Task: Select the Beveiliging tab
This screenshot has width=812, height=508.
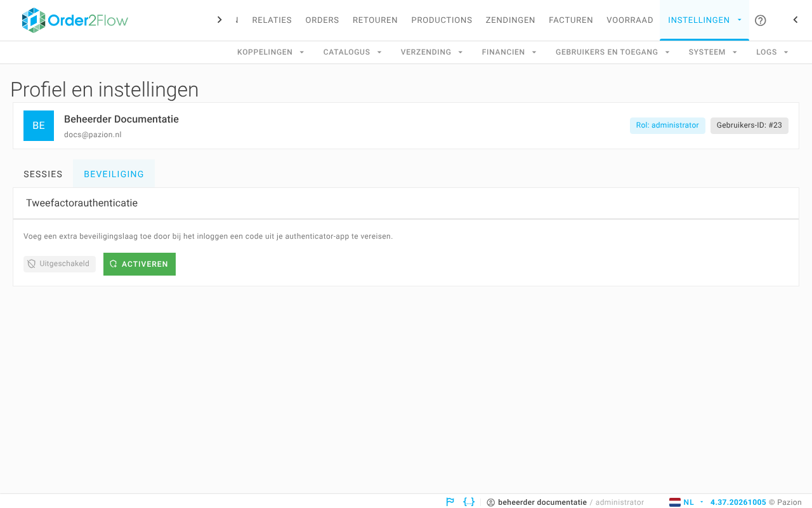Action: pos(114,174)
